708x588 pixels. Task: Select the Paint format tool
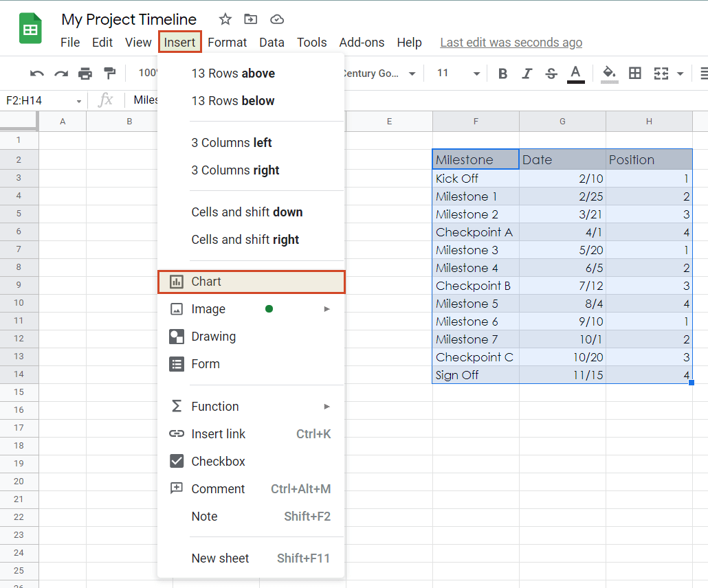pyautogui.click(x=109, y=73)
